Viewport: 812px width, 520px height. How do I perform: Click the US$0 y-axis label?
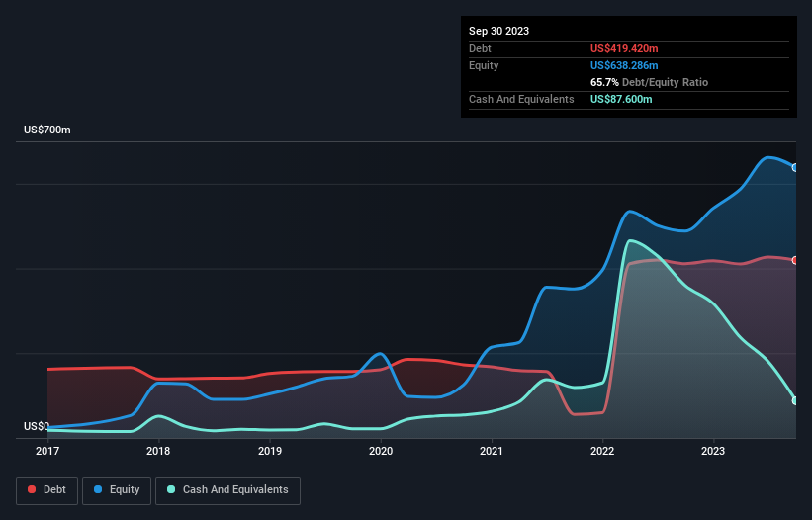tap(37, 426)
